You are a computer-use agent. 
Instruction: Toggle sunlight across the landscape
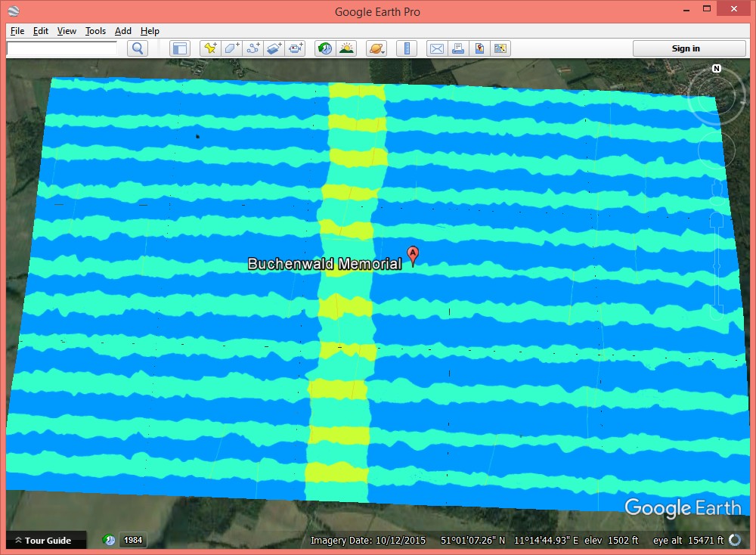346,48
